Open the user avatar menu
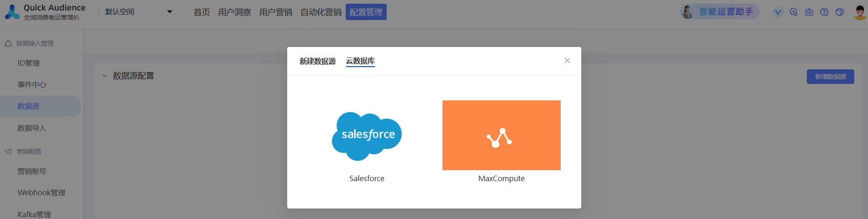The image size is (868, 219). (860, 12)
